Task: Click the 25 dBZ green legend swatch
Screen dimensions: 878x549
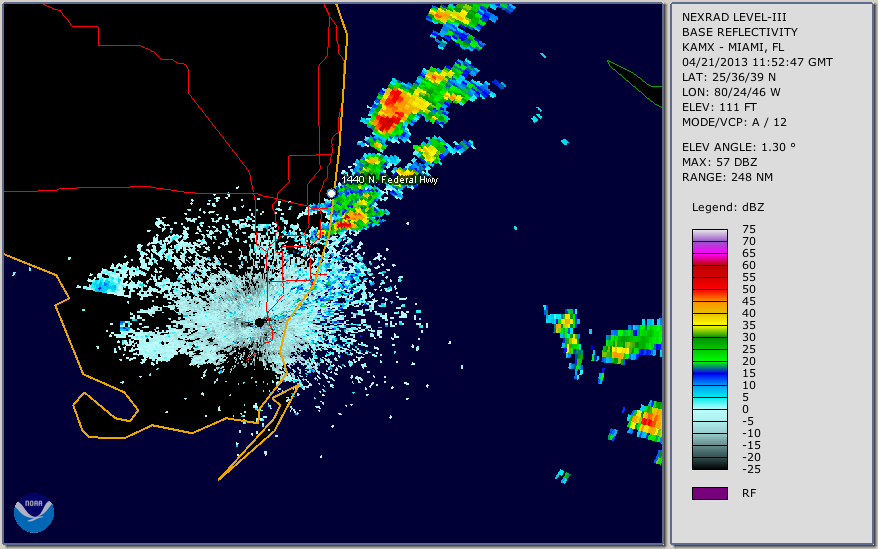Action: point(709,355)
